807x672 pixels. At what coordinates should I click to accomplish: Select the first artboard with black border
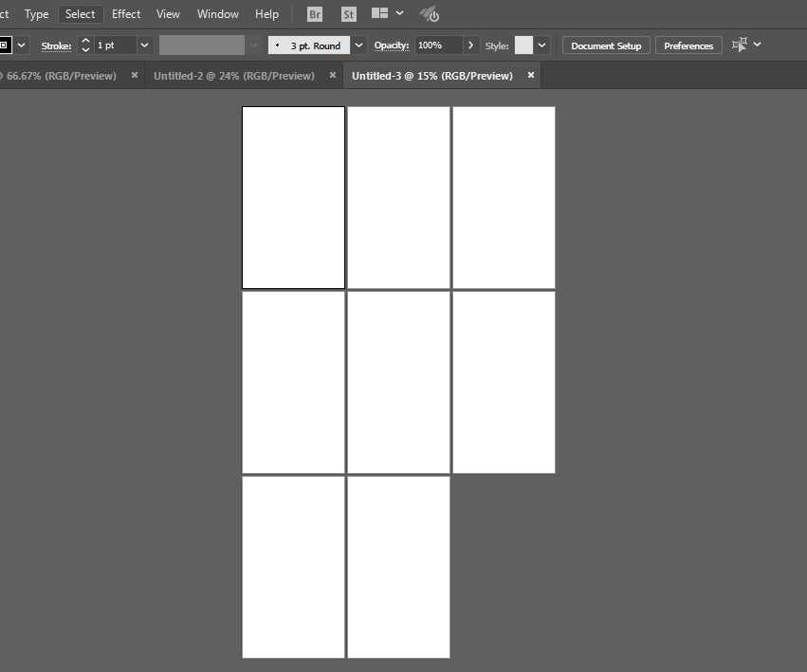293,197
